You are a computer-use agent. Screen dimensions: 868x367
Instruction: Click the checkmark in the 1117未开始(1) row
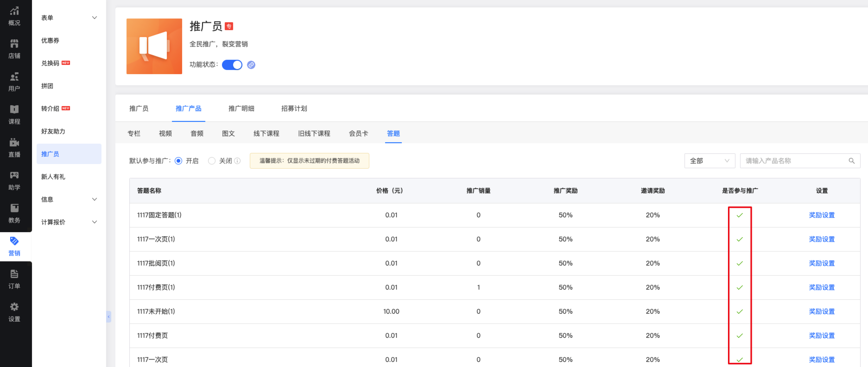pos(740,311)
